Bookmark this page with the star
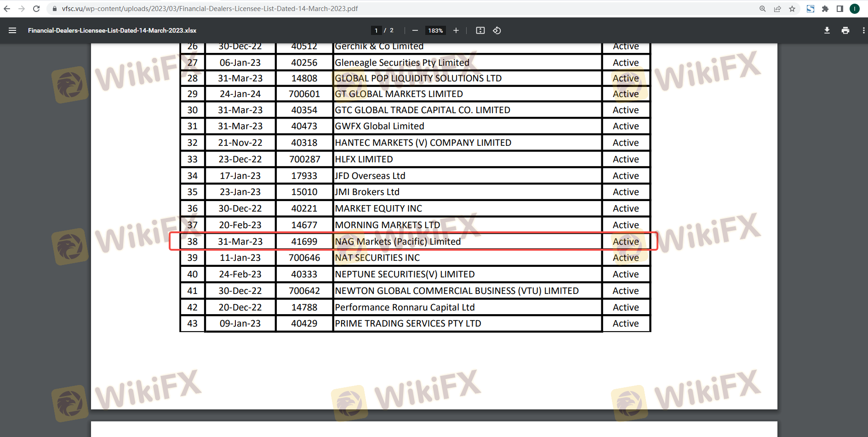This screenshot has height=437, width=868. point(792,9)
